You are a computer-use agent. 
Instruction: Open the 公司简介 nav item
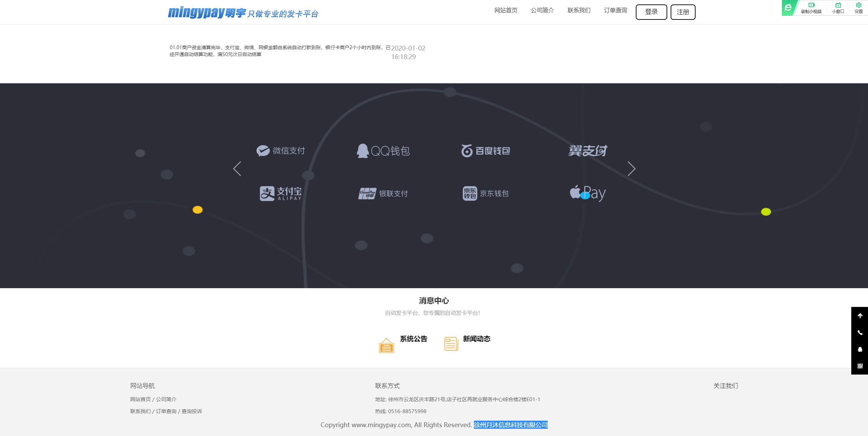click(x=542, y=11)
